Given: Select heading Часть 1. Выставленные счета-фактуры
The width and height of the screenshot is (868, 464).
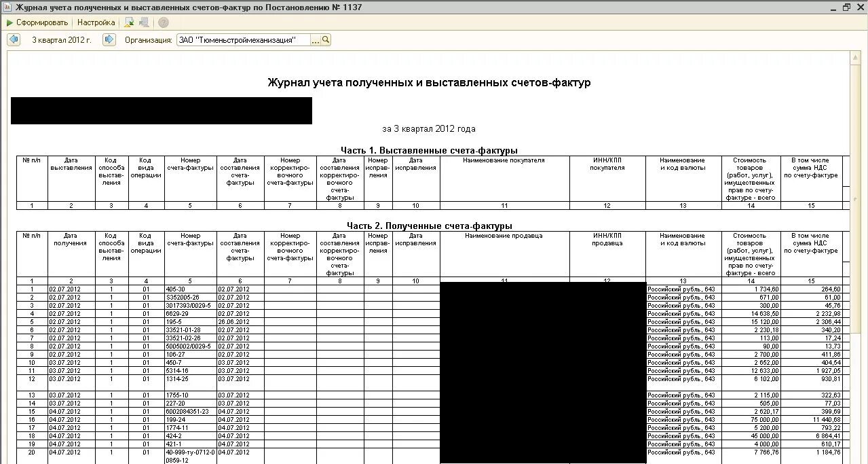Looking at the screenshot, I should pos(429,150).
